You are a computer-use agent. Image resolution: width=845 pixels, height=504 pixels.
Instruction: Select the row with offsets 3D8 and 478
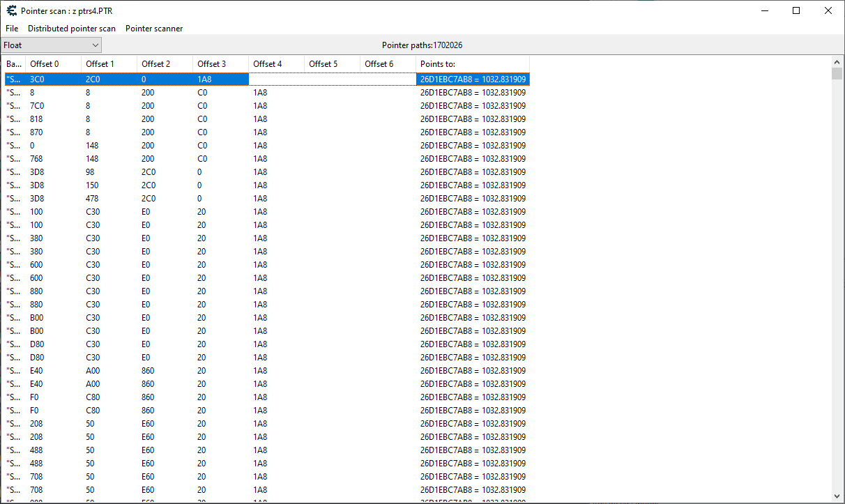209,199
